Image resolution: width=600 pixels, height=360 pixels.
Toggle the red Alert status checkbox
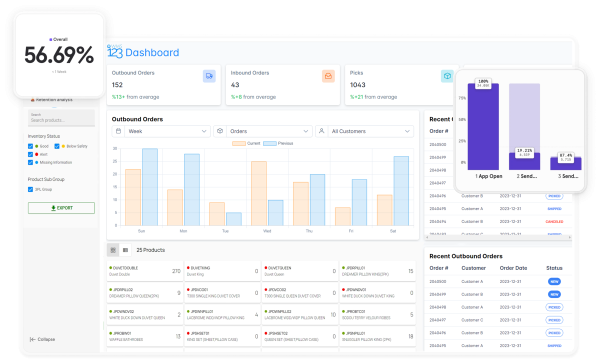pos(30,154)
